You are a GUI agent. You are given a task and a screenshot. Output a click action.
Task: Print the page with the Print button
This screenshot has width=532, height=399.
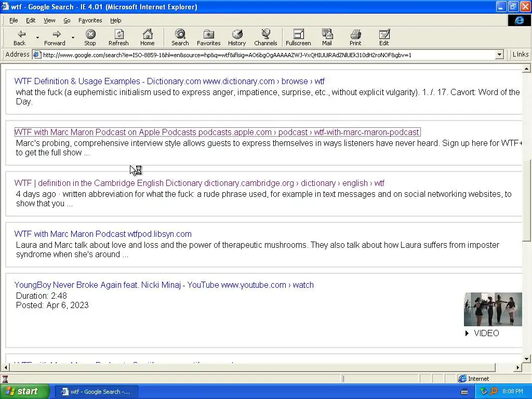point(355,37)
